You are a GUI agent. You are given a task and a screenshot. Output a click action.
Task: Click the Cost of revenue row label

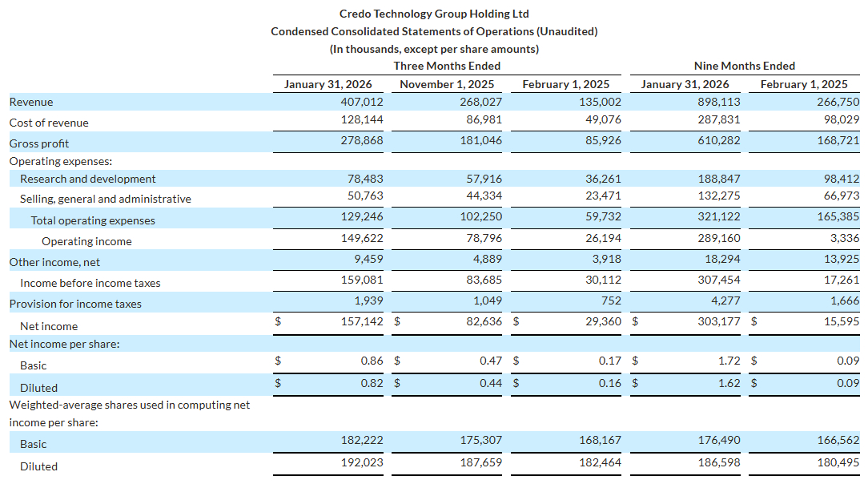(49, 123)
